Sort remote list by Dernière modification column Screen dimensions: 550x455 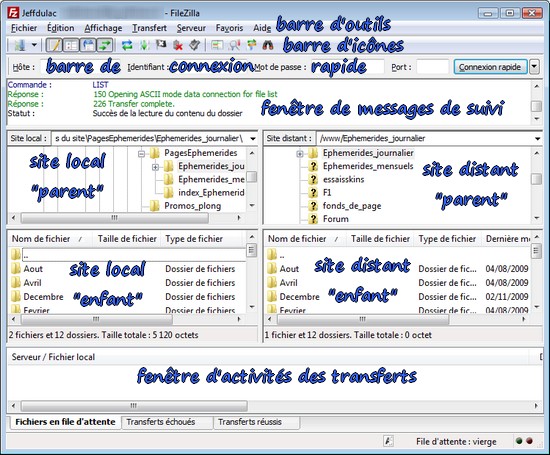click(x=507, y=239)
